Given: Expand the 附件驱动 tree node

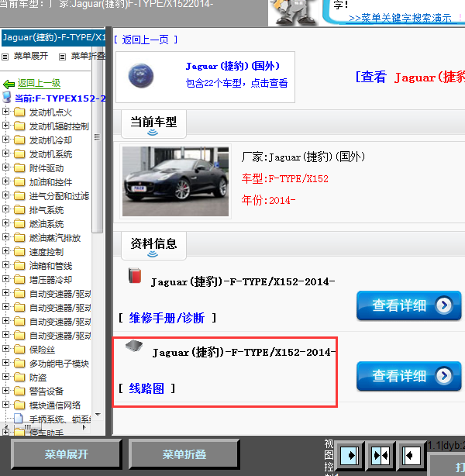Looking at the screenshot, I should click(x=5, y=167).
